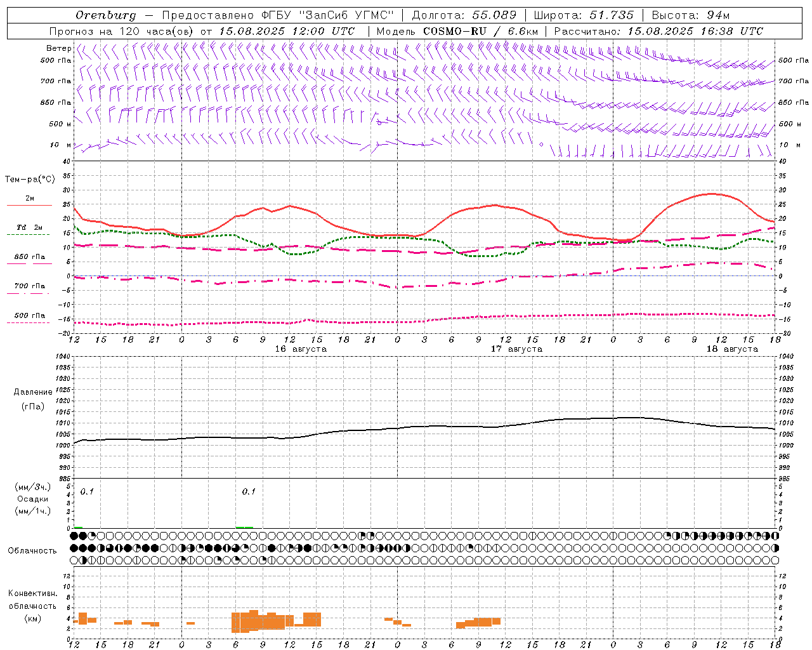
Task: Click the Давление panel label
Action: tap(33, 392)
